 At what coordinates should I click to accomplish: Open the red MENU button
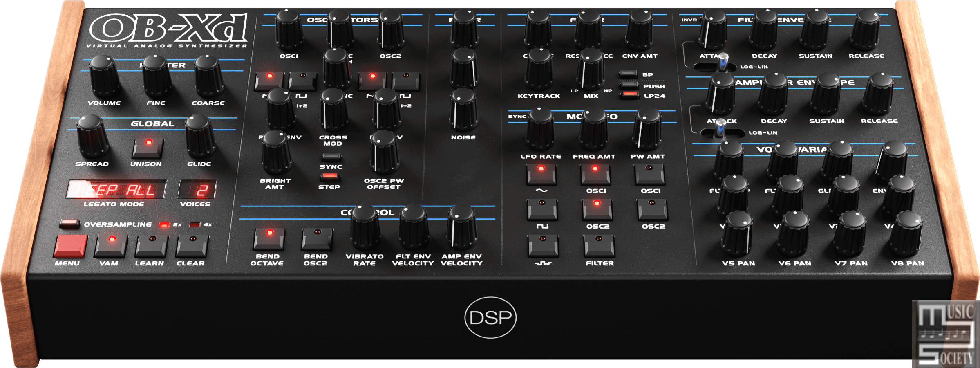(x=70, y=246)
